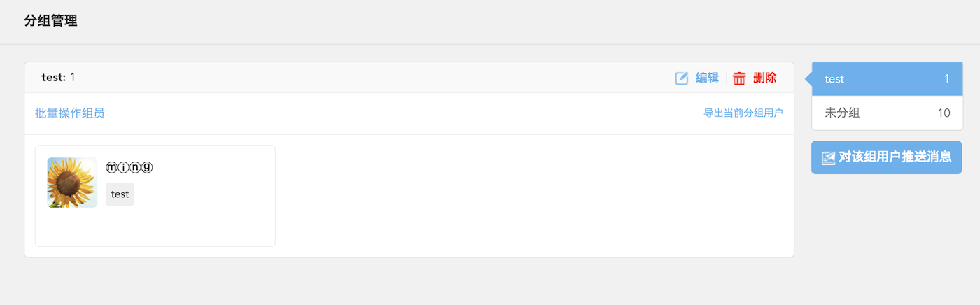Click the username ⓜⓘⓝⓖ
The image size is (980, 305).
[x=129, y=168]
